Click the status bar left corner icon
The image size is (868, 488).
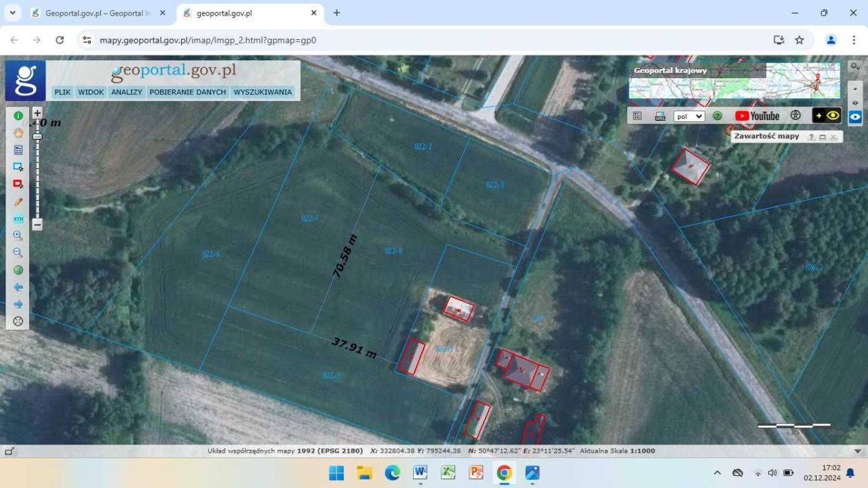point(9,451)
